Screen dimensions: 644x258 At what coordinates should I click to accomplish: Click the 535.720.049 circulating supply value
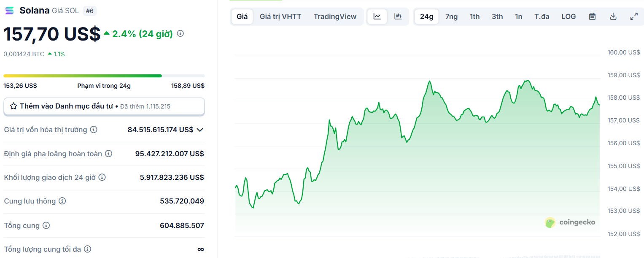coord(182,201)
